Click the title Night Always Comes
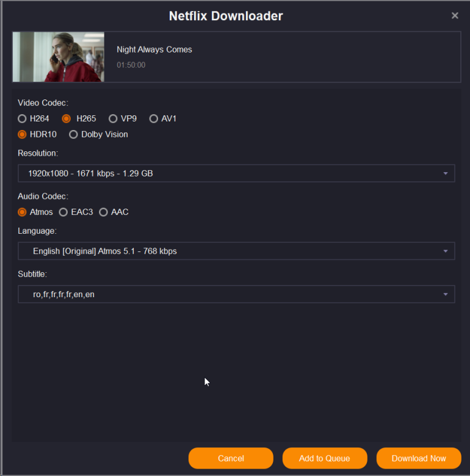 154,49
